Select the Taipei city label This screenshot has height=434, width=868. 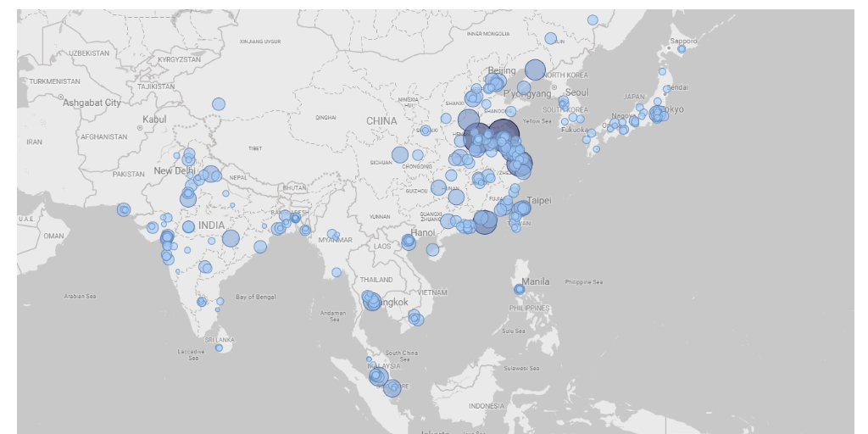[539, 200]
